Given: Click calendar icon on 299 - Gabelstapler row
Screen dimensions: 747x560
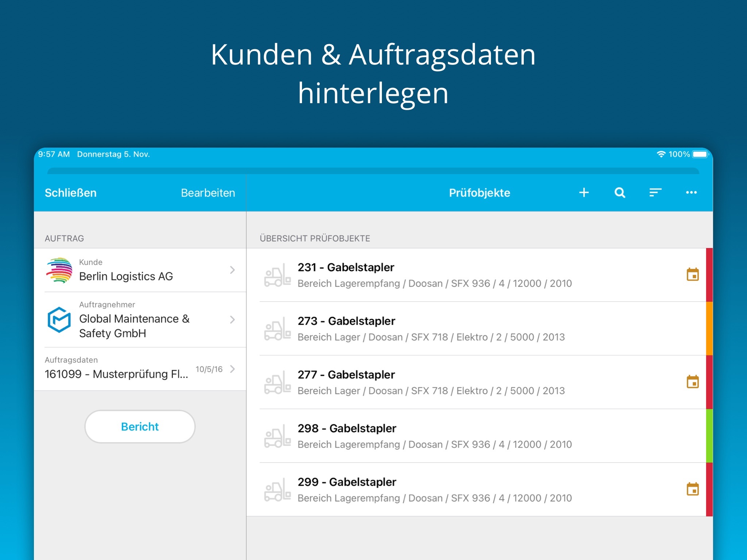Looking at the screenshot, I should (693, 489).
